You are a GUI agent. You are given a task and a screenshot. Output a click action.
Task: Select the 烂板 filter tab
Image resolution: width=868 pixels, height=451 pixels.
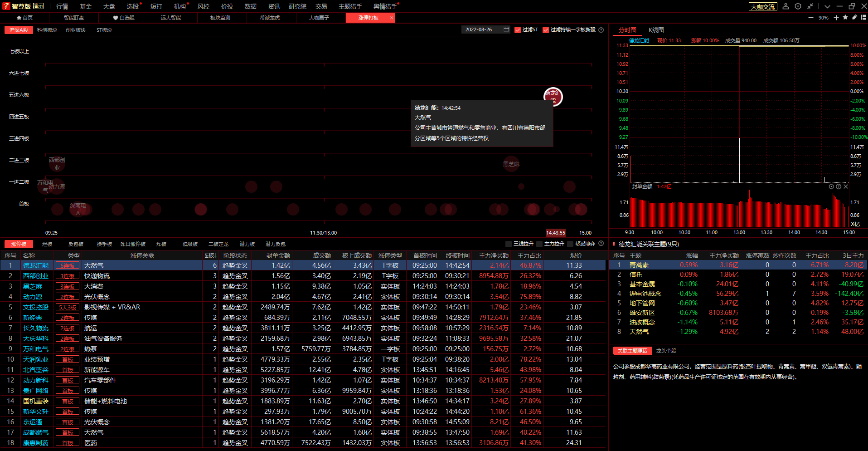[x=47, y=244]
